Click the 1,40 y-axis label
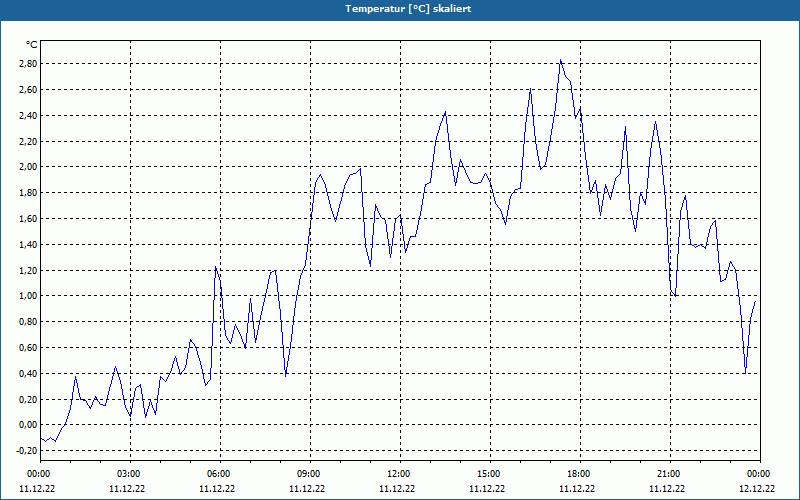This screenshot has width=800, height=500. (29, 244)
